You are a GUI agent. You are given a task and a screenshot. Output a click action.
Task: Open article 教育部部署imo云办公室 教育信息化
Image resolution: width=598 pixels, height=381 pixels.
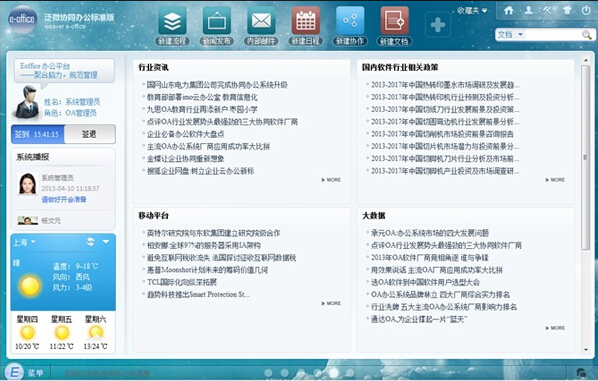click(202, 97)
